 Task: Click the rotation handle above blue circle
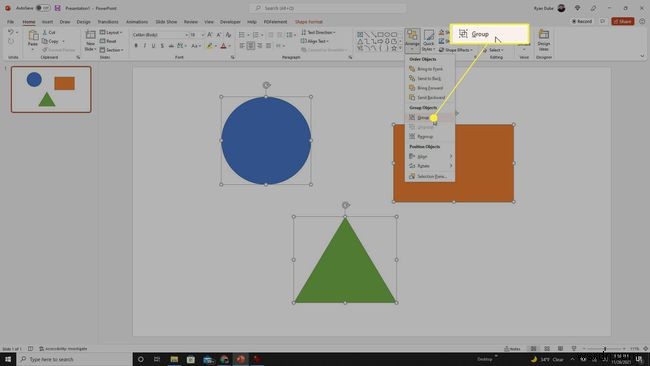click(x=266, y=85)
